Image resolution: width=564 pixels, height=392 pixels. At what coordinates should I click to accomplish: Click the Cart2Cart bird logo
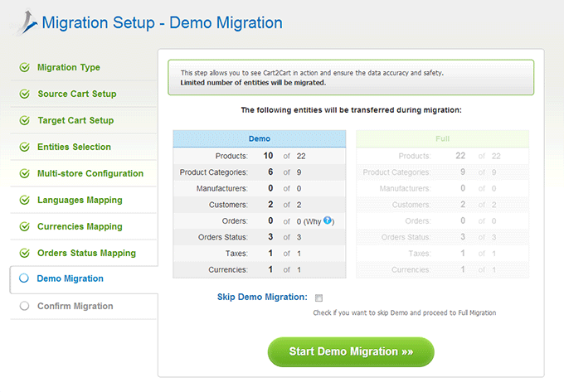(24, 22)
